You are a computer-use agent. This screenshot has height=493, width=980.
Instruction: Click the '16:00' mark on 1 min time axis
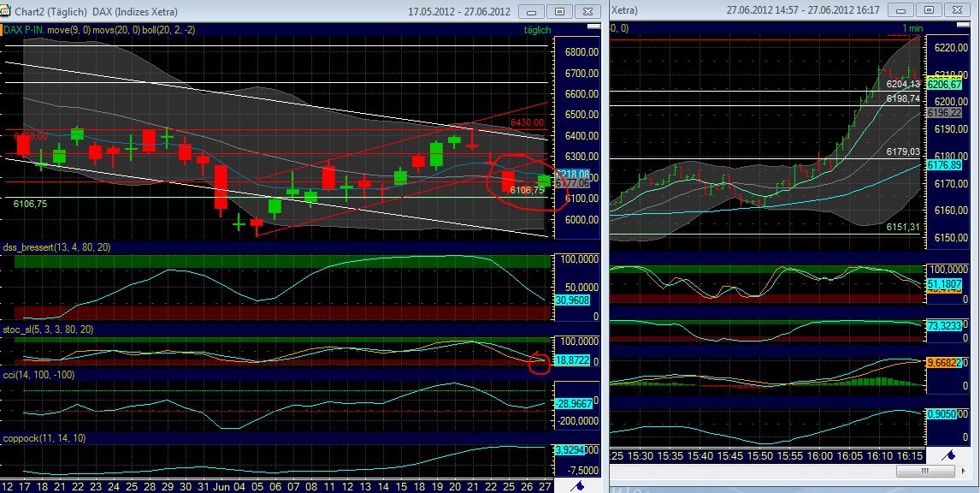coord(821,456)
